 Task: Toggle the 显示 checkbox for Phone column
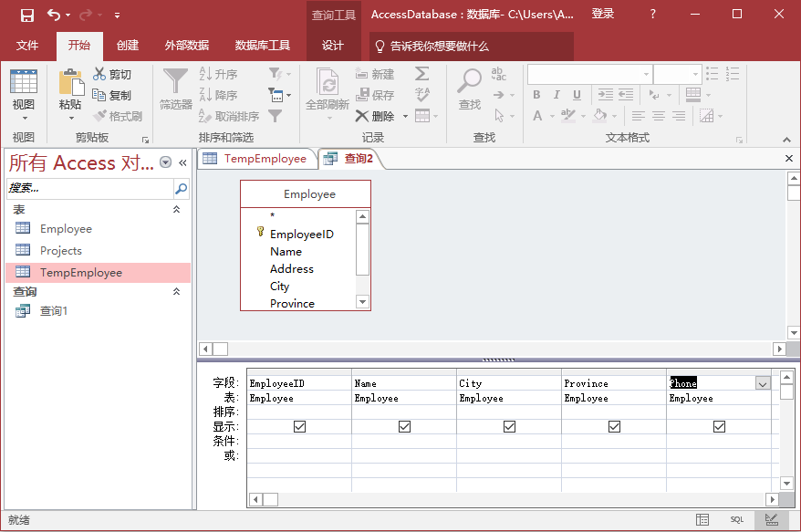point(719,426)
